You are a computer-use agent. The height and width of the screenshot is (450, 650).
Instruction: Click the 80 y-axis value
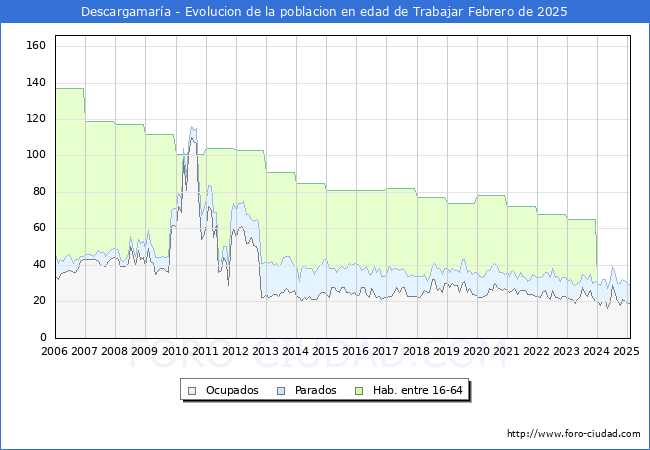click(x=39, y=191)
